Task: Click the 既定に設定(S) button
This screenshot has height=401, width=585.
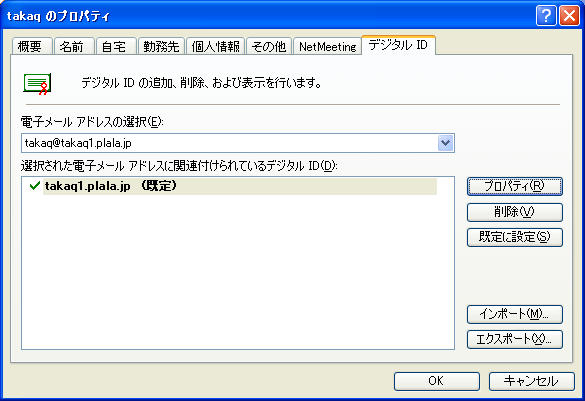Action: (x=514, y=237)
